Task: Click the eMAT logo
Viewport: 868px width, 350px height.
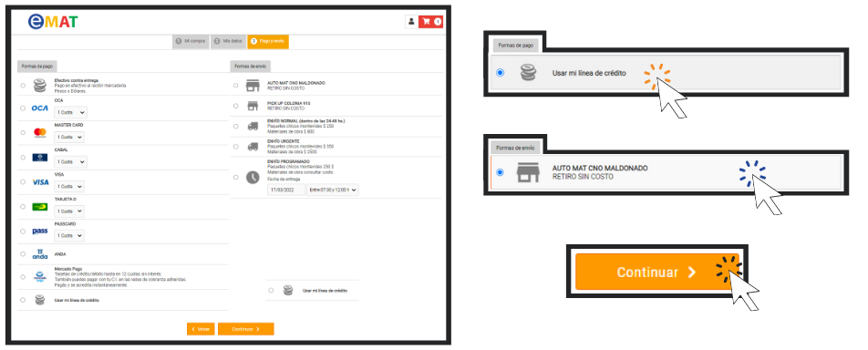Action: (x=53, y=22)
